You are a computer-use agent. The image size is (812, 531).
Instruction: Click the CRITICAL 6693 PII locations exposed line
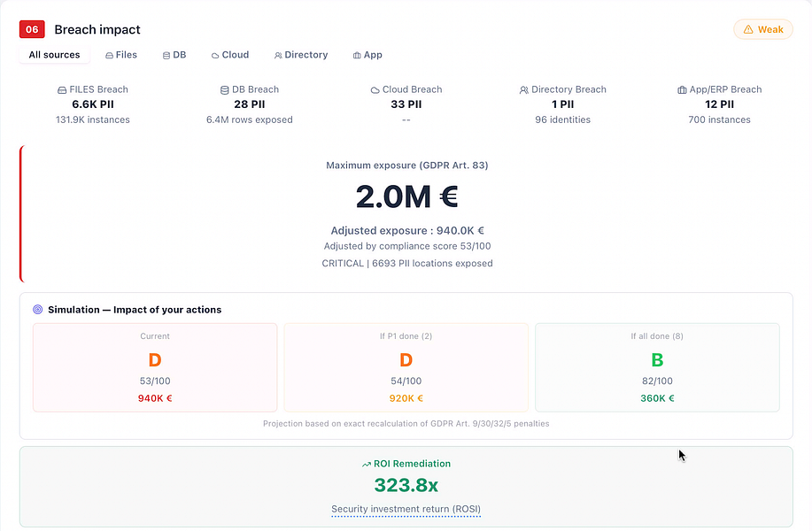tap(407, 263)
